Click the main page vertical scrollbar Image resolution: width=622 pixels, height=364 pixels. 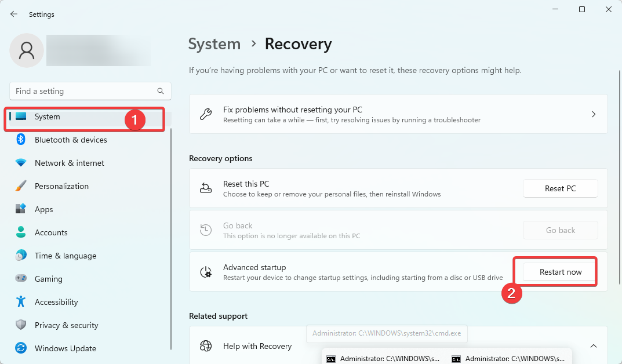619,177
